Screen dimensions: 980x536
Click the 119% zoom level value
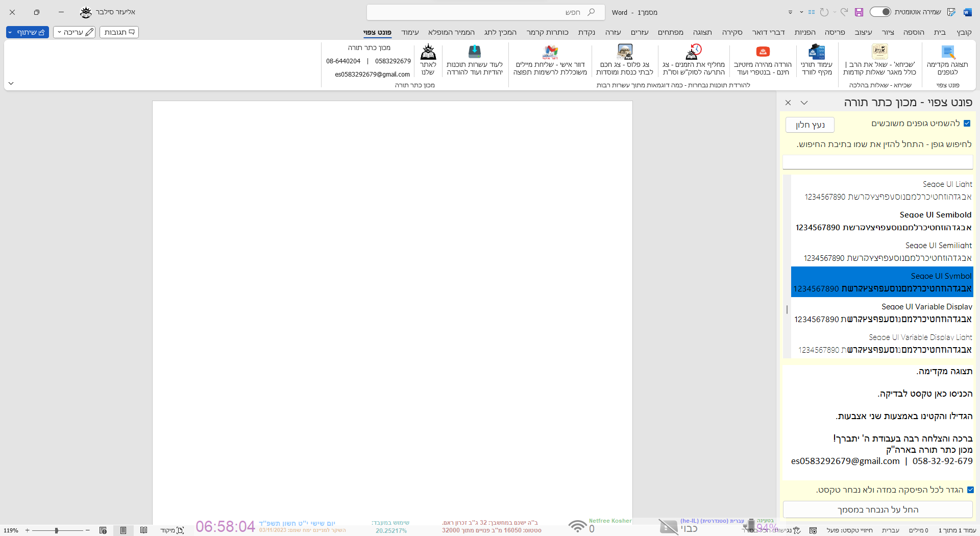pos(11,530)
